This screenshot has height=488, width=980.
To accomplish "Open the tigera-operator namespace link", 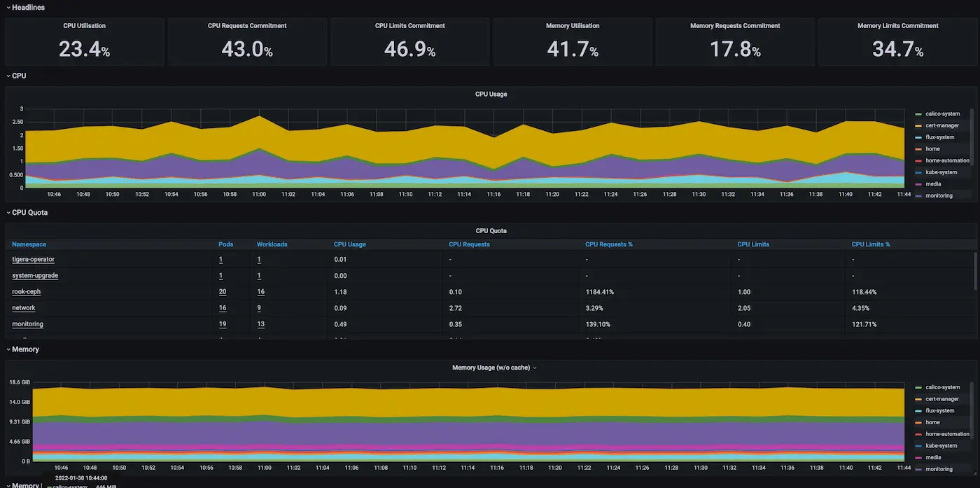I will [33, 260].
